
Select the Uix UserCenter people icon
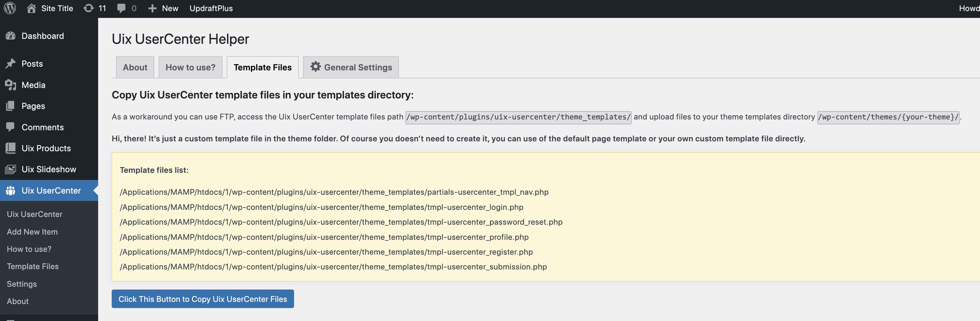point(10,190)
